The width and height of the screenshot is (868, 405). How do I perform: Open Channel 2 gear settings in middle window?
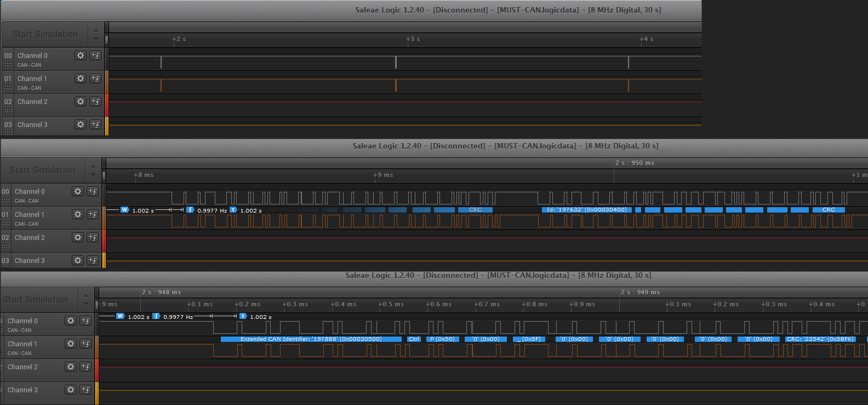pyautogui.click(x=78, y=237)
